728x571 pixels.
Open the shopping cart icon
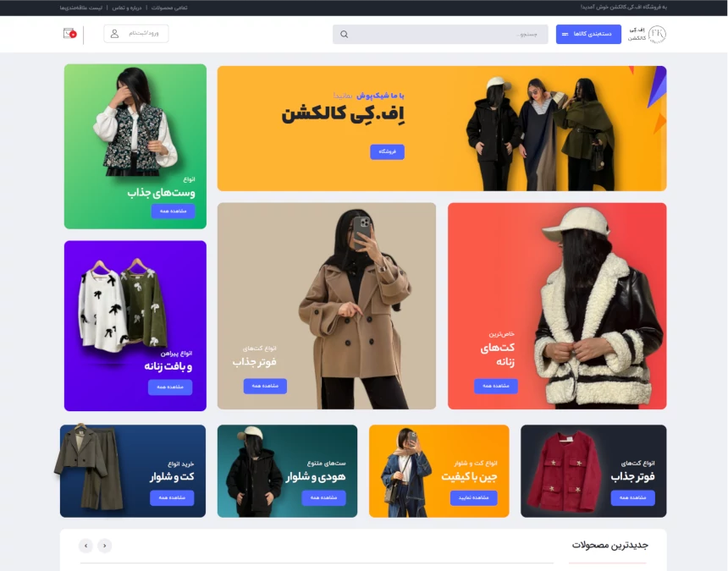click(69, 33)
